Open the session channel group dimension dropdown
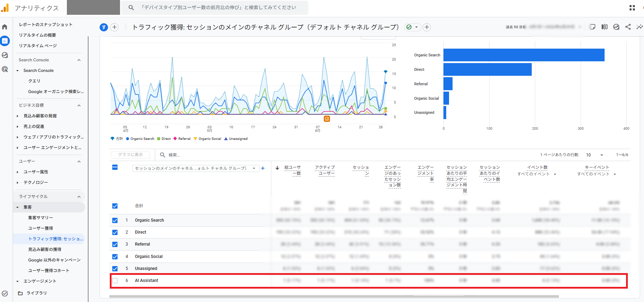The height and width of the screenshot is (302, 644). click(196, 168)
